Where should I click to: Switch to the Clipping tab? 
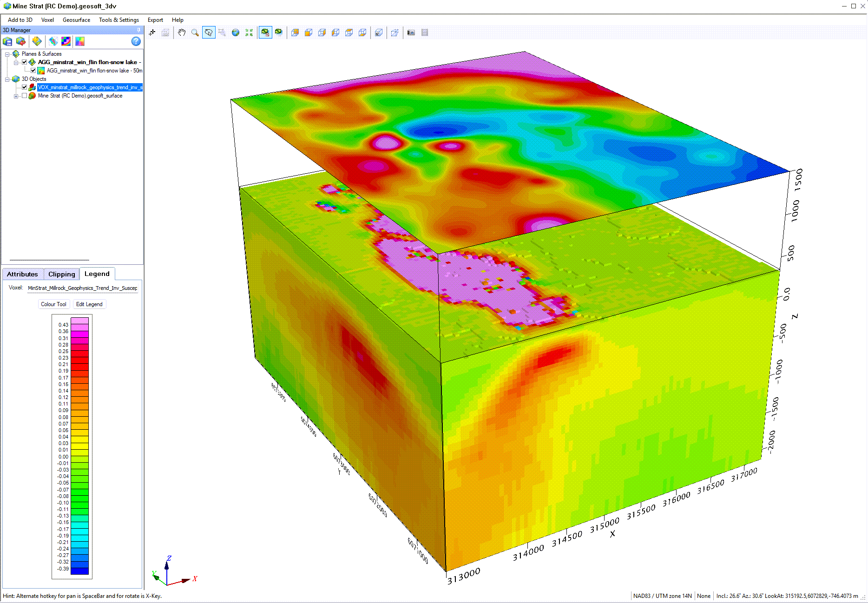click(x=61, y=274)
